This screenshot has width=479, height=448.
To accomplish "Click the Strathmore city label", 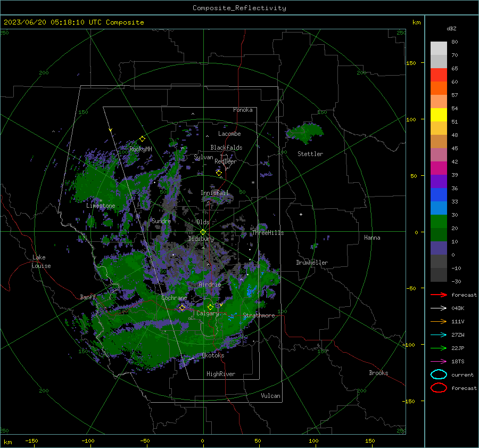I will click(x=259, y=315).
